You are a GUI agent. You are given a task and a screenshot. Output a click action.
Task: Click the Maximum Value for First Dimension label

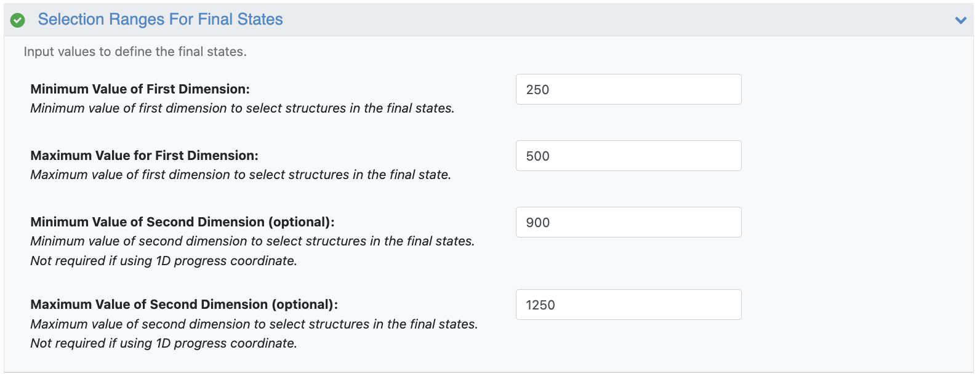(144, 156)
